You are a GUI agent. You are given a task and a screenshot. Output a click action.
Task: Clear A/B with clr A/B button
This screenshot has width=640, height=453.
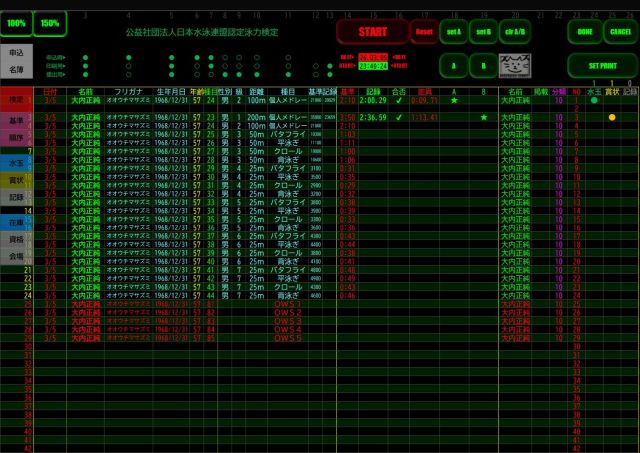click(516, 31)
